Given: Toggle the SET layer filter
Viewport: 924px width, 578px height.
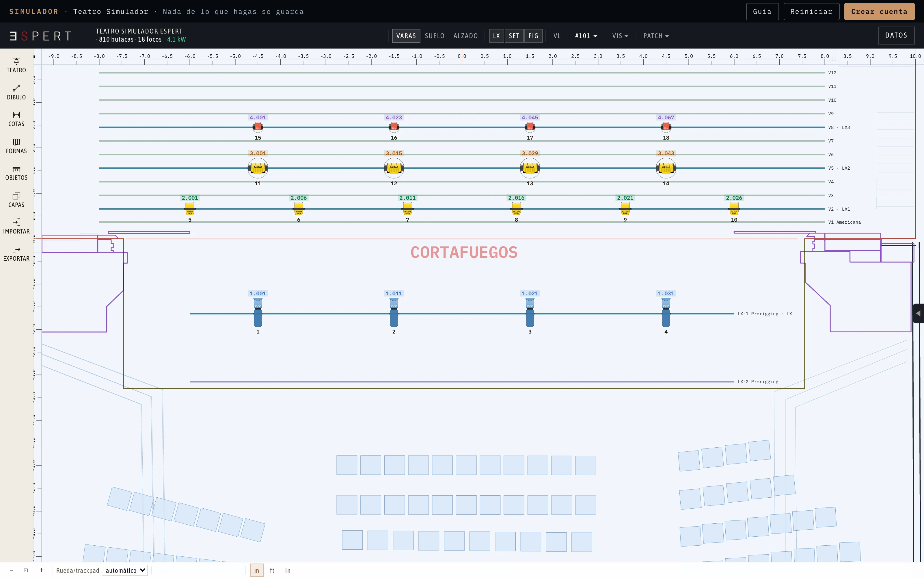Looking at the screenshot, I should (514, 36).
